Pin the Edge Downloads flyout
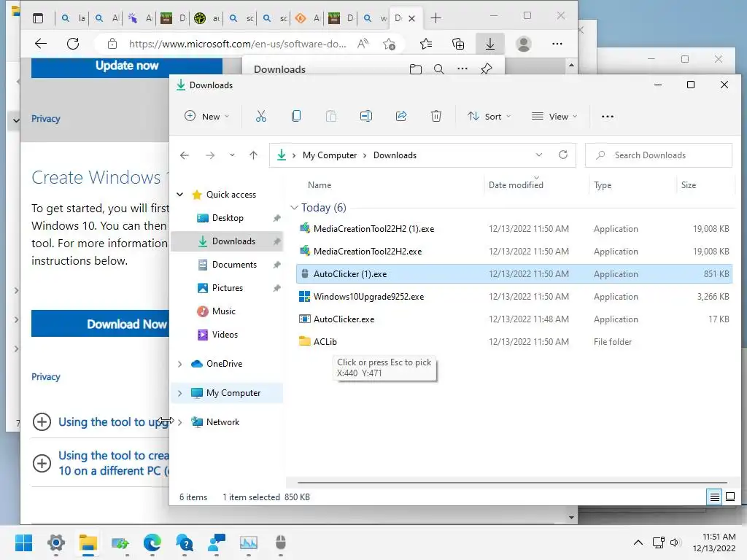The width and height of the screenshot is (747, 560). 486,69
